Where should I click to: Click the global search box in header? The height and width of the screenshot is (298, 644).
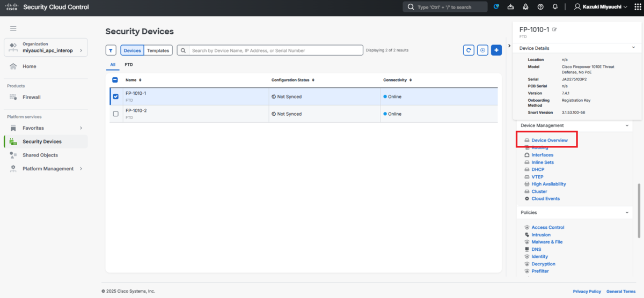click(x=445, y=7)
